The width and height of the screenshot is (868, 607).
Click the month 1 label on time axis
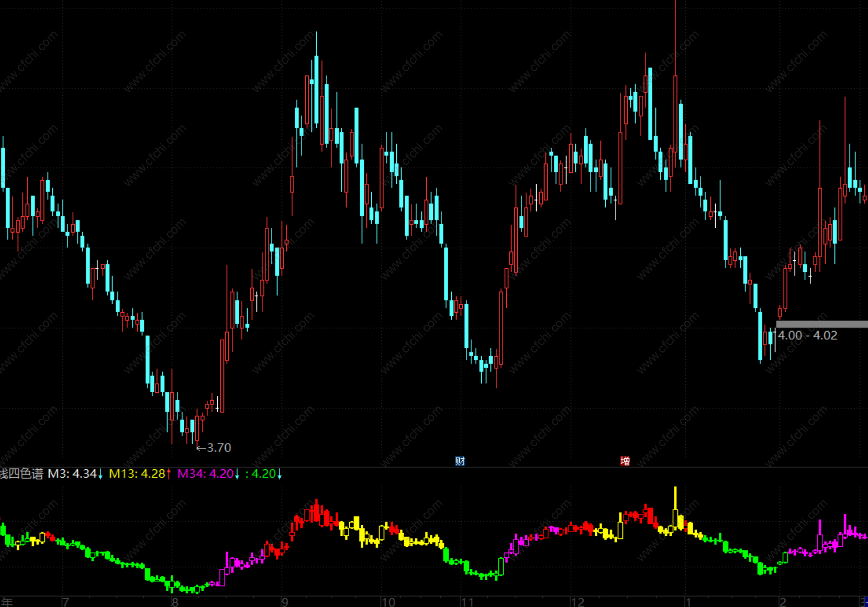pyautogui.click(x=688, y=602)
